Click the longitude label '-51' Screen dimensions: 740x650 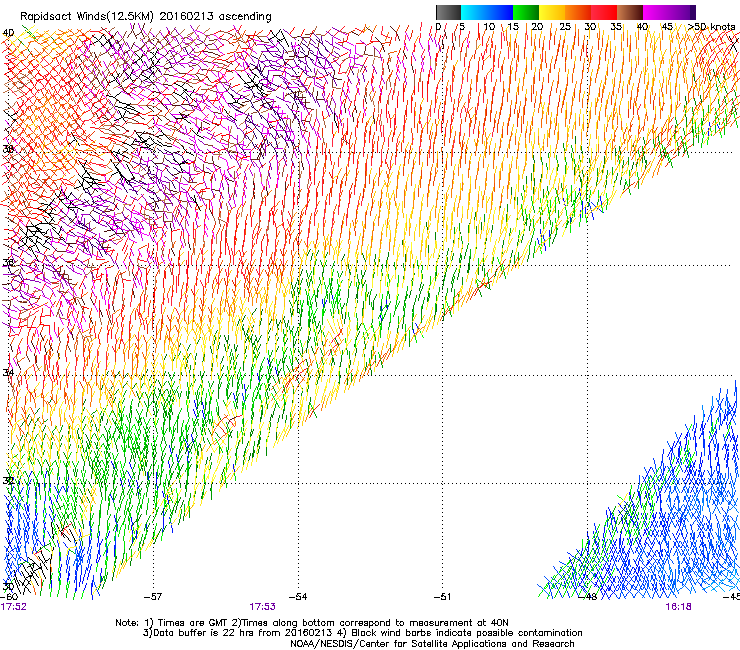442,597
